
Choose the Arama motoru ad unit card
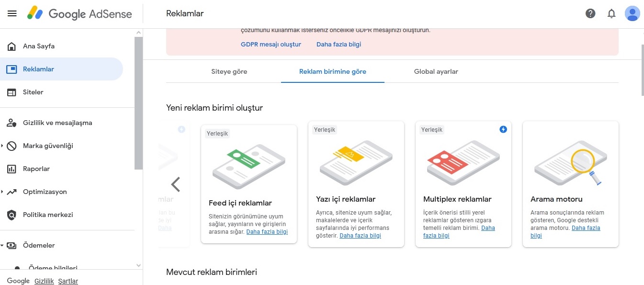pyautogui.click(x=571, y=184)
